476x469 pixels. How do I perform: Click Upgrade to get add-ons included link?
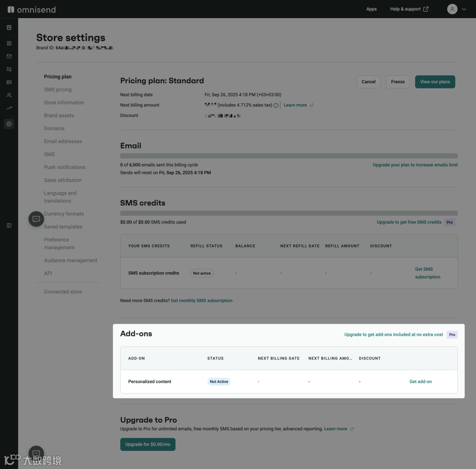coord(394,335)
